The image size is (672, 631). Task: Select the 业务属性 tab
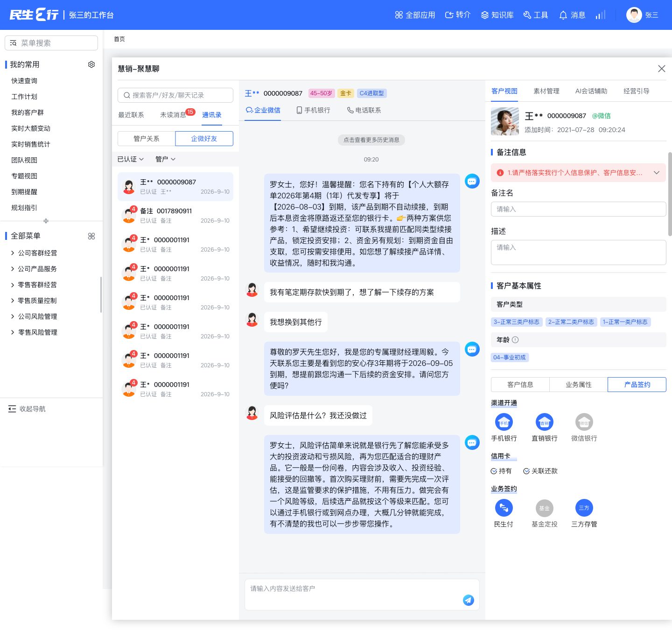tap(579, 385)
